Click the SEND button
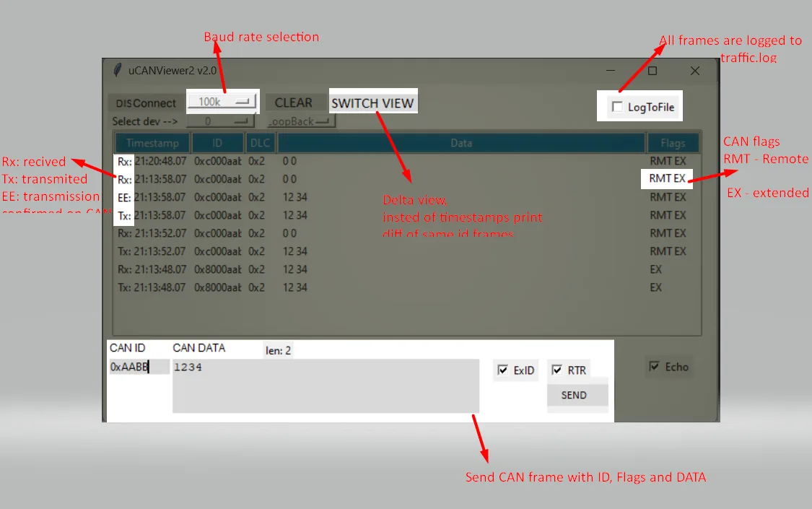This screenshot has height=509, width=812. (x=577, y=395)
